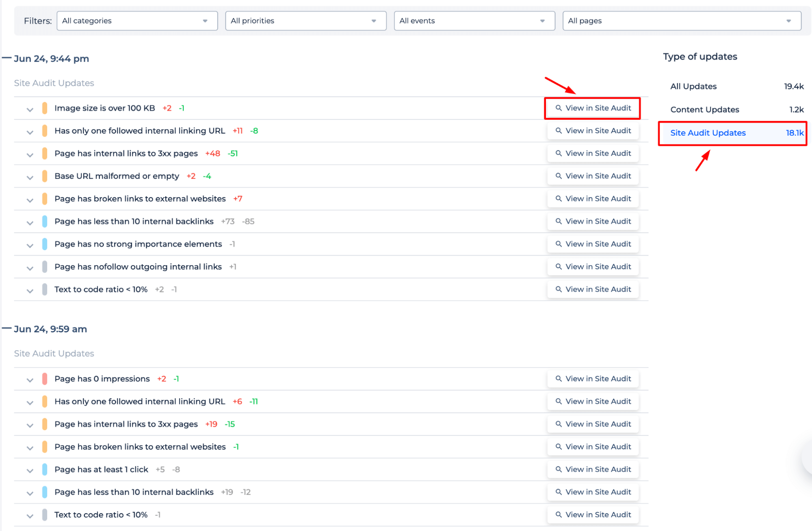The height and width of the screenshot is (531, 812).
Task: Select the Site Audit Updates type
Action: click(733, 133)
